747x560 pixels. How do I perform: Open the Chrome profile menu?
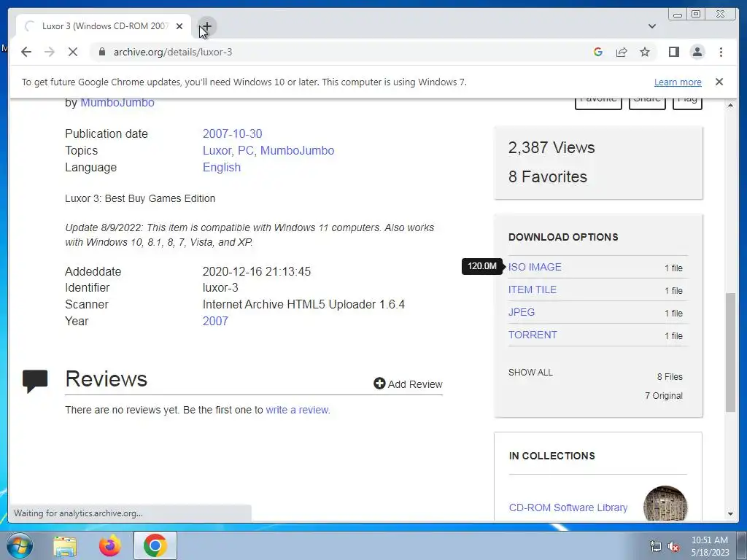(697, 52)
